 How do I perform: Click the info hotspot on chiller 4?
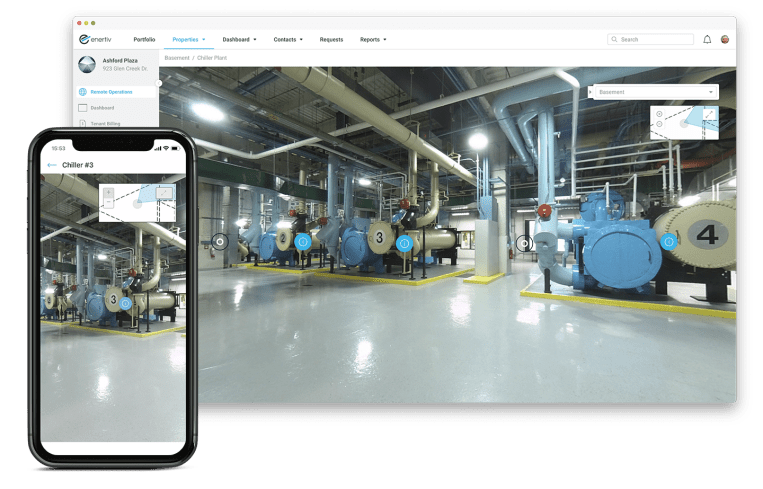pos(669,241)
